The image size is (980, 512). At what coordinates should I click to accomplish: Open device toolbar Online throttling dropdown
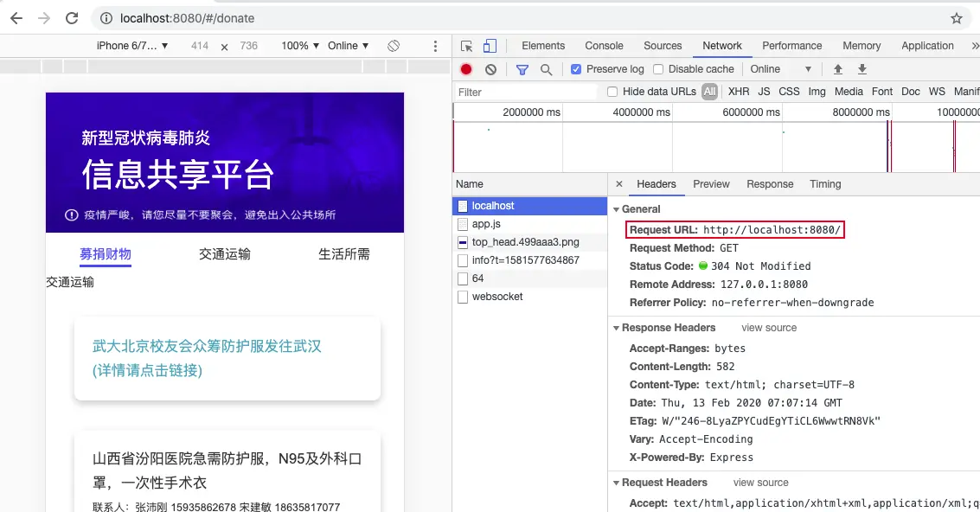[348, 46]
